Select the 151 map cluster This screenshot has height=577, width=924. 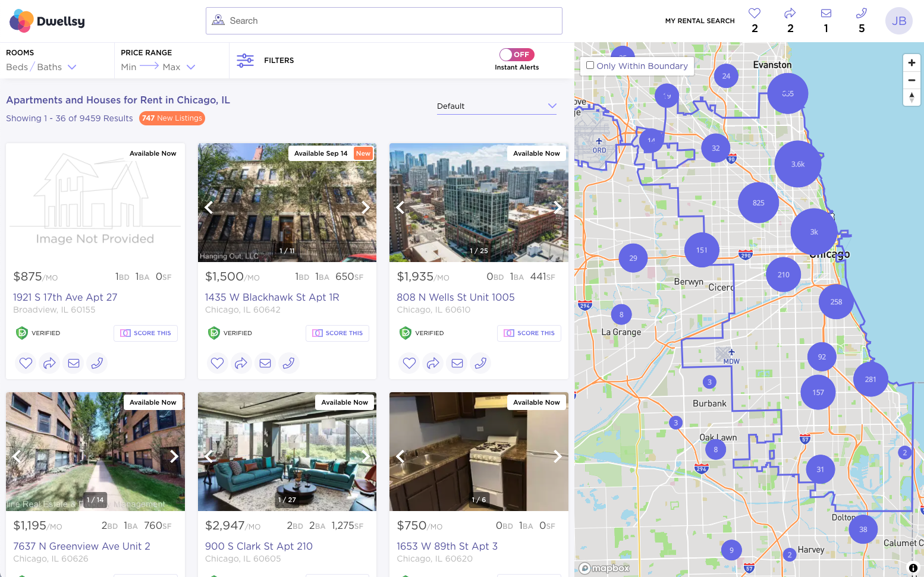coord(702,250)
